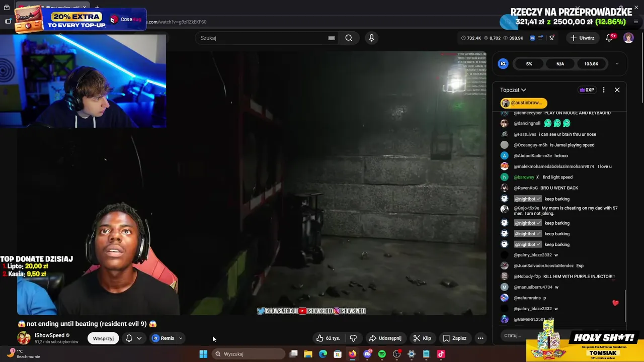Image resolution: width=644 pixels, height=362 pixels.
Task: Save the video with Zapisz
Action: tap(455, 338)
